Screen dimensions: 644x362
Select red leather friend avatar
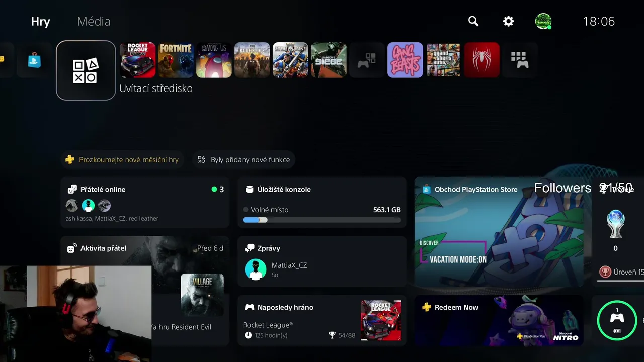pos(104,205)
